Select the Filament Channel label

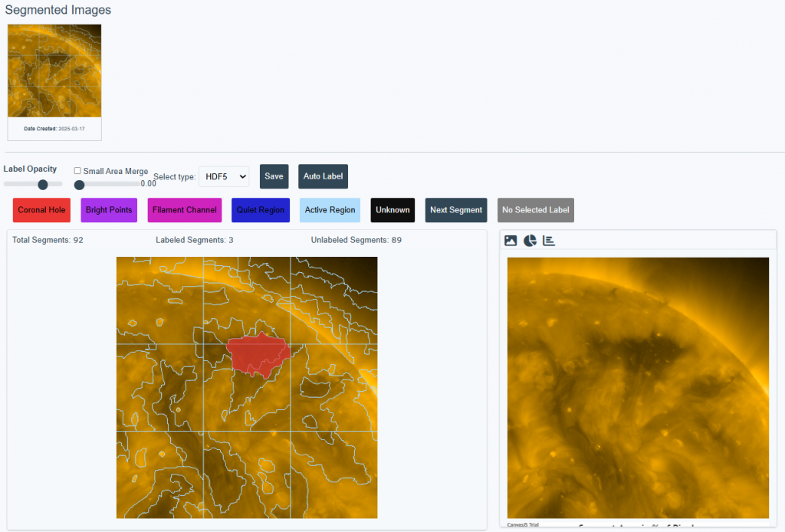pos(184,210)
